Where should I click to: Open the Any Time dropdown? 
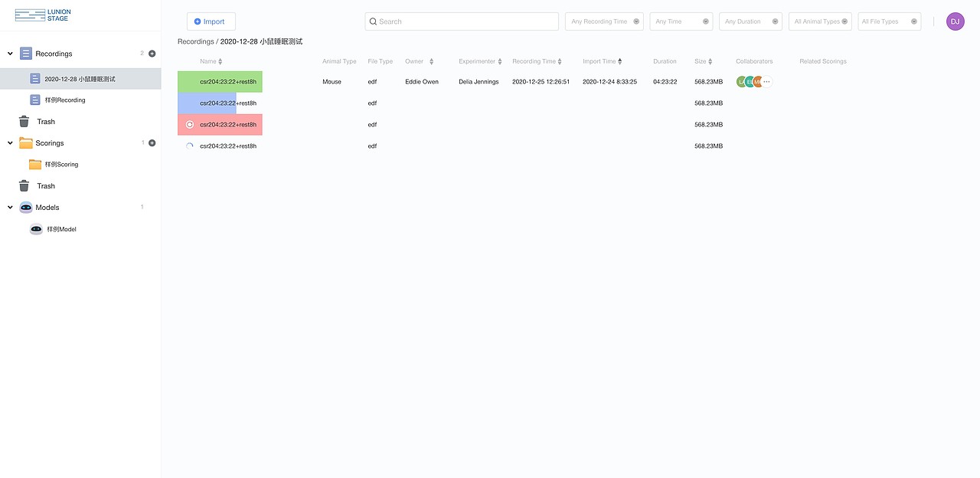click(681, 21)
